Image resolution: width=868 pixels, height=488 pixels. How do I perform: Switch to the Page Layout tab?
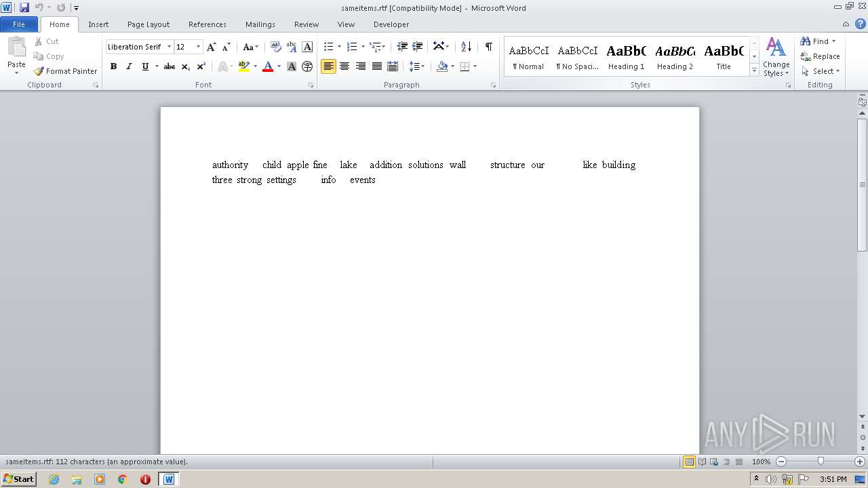click(149, 24)
